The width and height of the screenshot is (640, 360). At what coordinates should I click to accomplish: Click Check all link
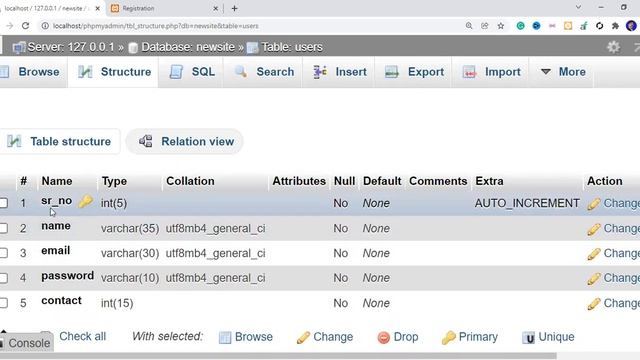coord(82,336)
